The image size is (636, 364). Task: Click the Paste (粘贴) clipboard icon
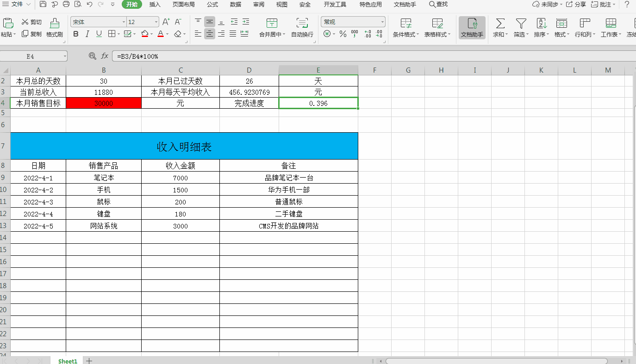point(8,23)
